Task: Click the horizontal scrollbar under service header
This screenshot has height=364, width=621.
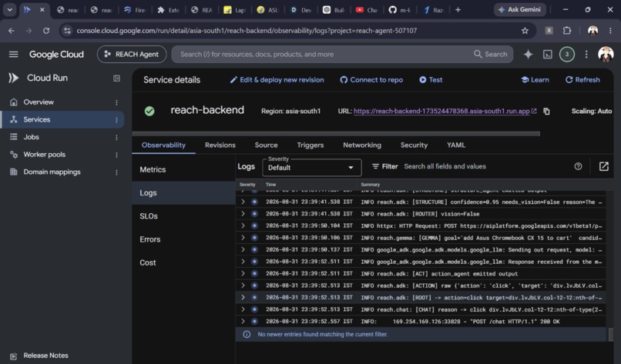Action: 336,134
